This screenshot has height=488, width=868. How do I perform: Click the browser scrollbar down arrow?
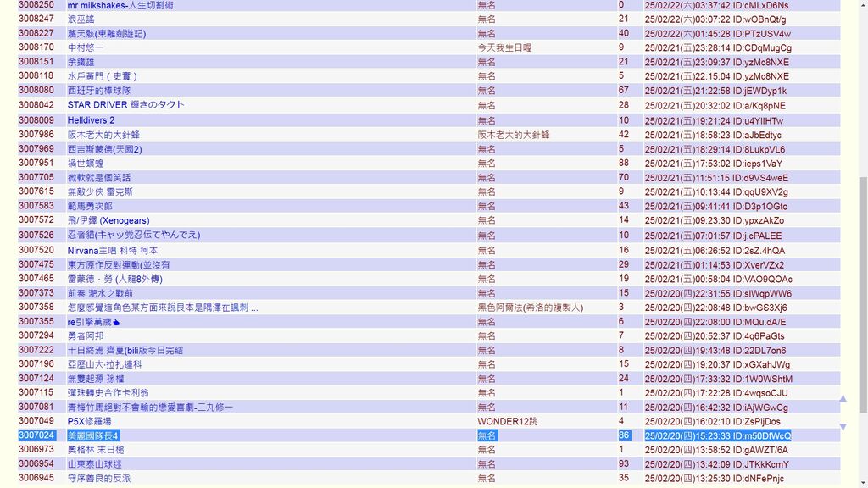[x=862, y=481]
